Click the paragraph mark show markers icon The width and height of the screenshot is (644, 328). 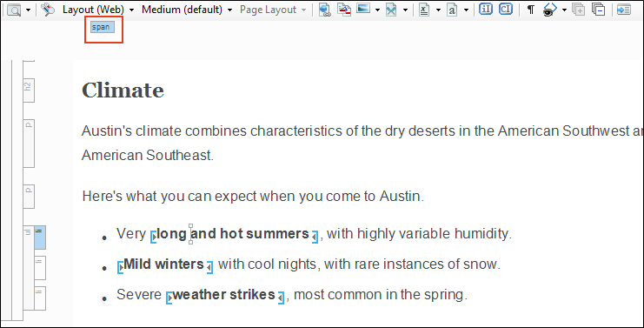tap(531, 10)
